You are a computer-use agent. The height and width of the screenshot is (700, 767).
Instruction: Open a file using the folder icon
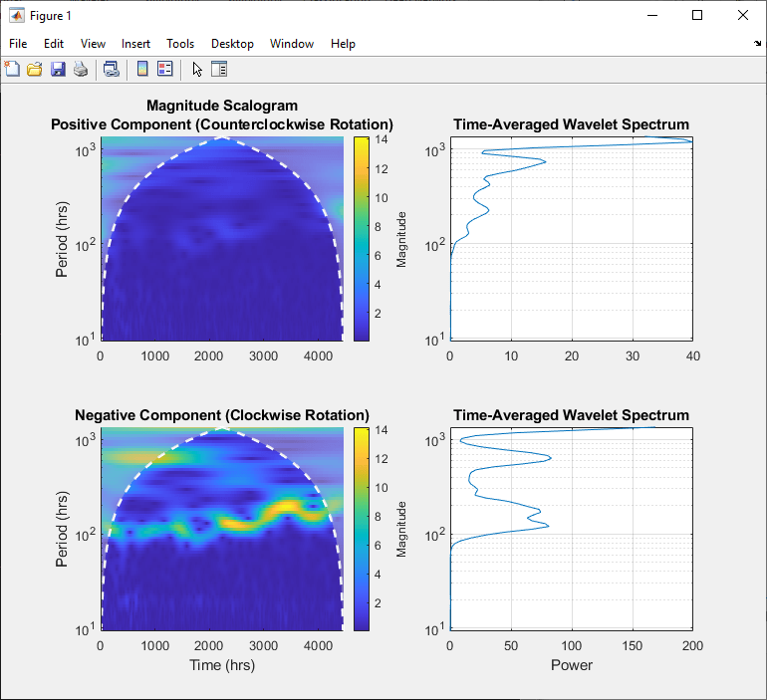tap(35, 69)
